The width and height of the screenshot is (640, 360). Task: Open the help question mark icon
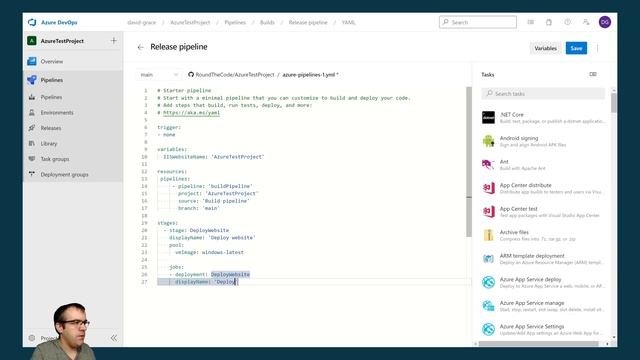(x=568, y=22)
